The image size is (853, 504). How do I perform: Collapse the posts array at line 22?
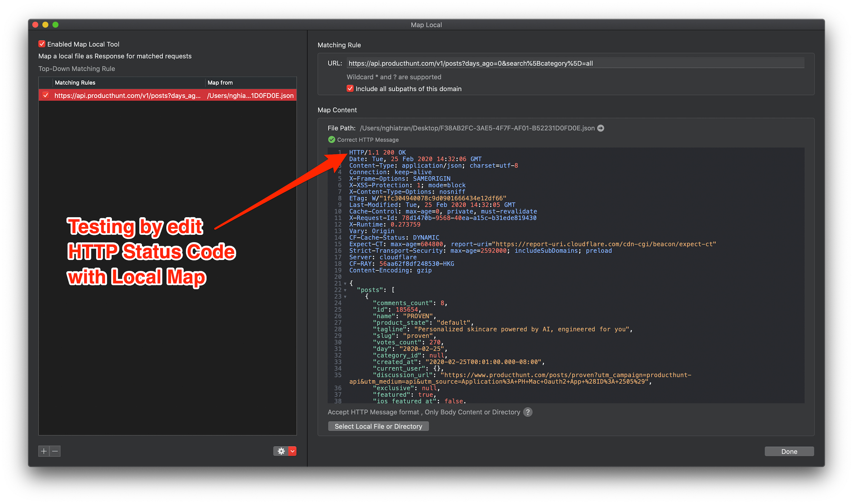345,290
